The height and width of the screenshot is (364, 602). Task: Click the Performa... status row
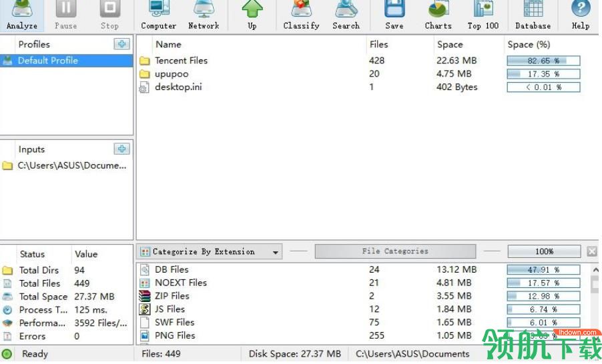tap(67, 323)
